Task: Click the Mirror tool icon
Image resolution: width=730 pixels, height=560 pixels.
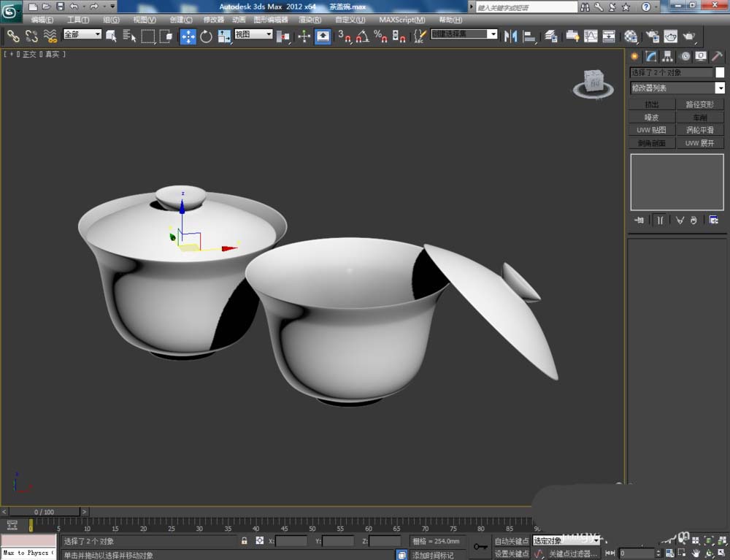Action: [x=510, y=37]
